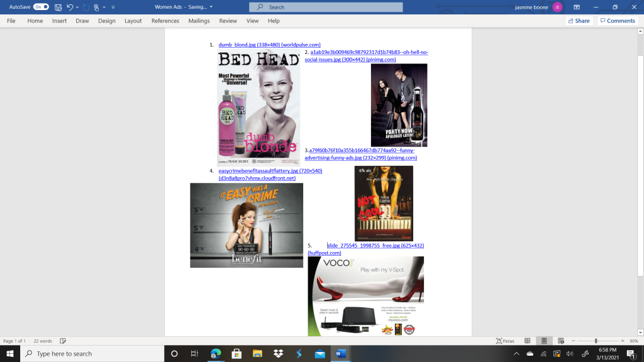Viewport: 644px width, 362px height.
Task: Click the zoom in plus button
Action: pos(623,341)
